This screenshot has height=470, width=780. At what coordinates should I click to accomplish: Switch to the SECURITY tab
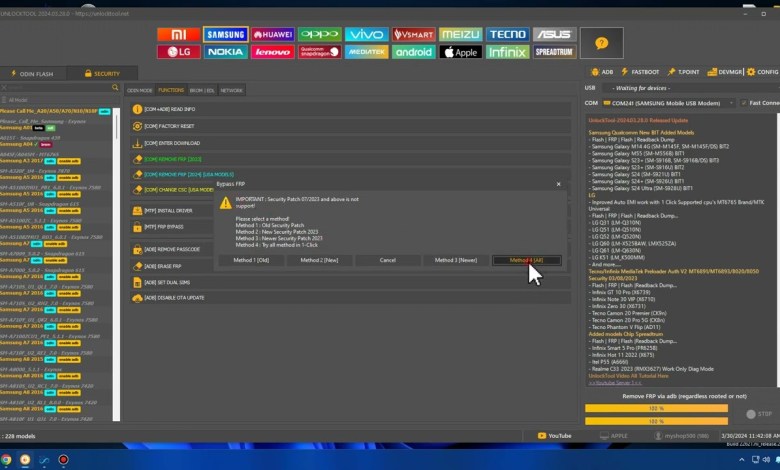[x=102, y=74]
